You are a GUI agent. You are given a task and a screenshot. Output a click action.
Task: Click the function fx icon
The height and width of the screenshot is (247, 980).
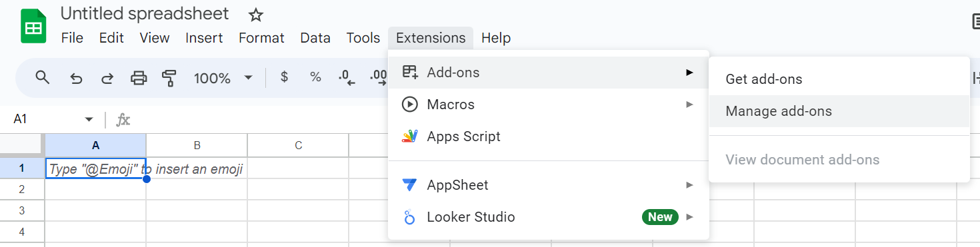coord(123,120)
